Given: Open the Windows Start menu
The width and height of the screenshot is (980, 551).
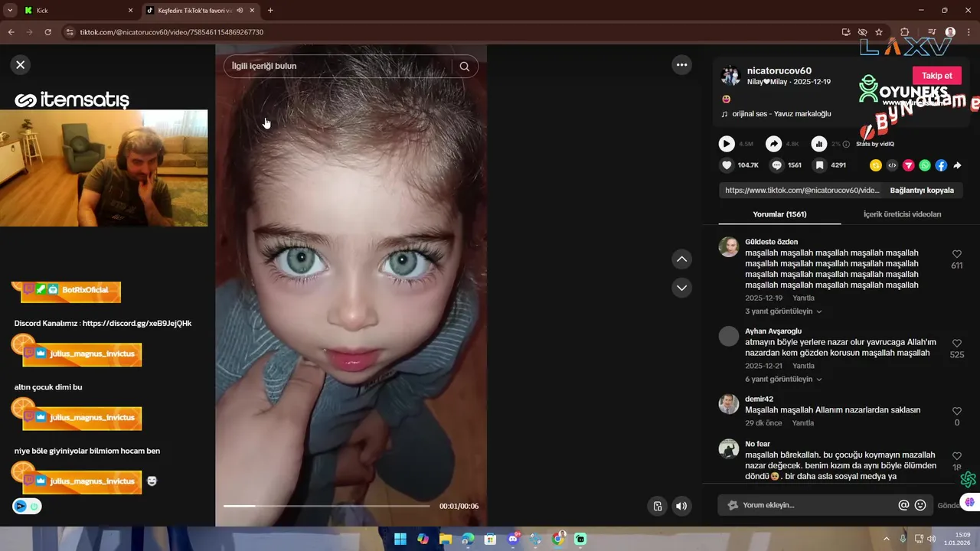Looking at the screenshot, I should pyautogui.click(x=400, y=539).
